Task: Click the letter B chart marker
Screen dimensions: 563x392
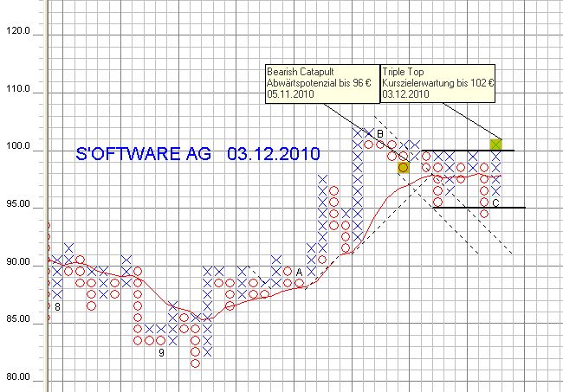Action: (380, 134)
